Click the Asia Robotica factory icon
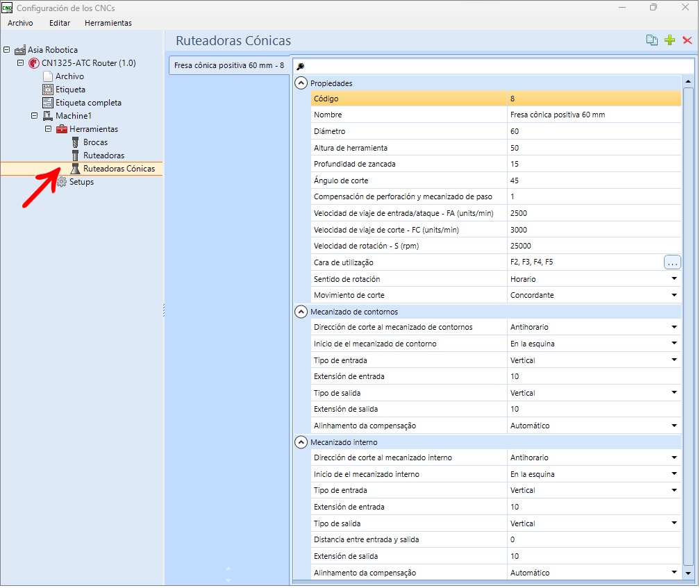This screenshot has height=588, width=700. (19, 50)
